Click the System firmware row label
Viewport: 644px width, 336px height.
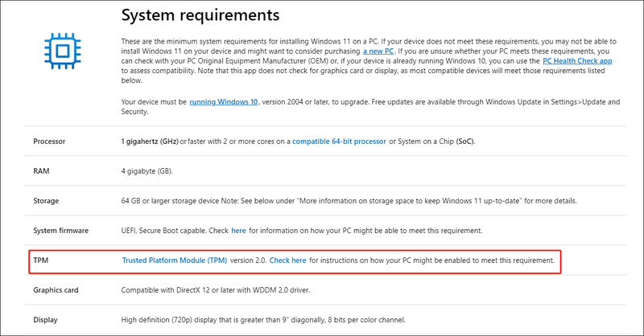pos(61,231)
